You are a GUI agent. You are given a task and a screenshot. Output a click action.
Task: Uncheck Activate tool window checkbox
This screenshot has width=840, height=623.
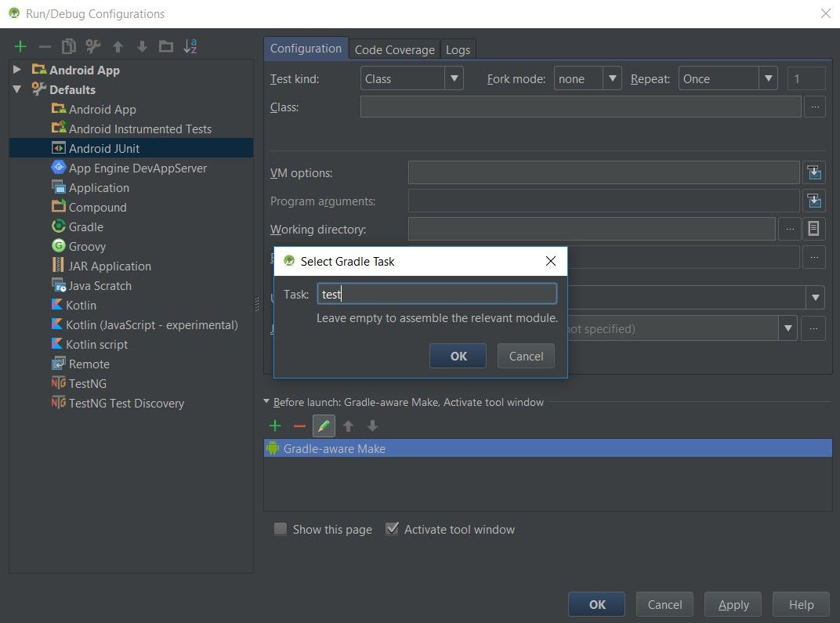point(392,529)
